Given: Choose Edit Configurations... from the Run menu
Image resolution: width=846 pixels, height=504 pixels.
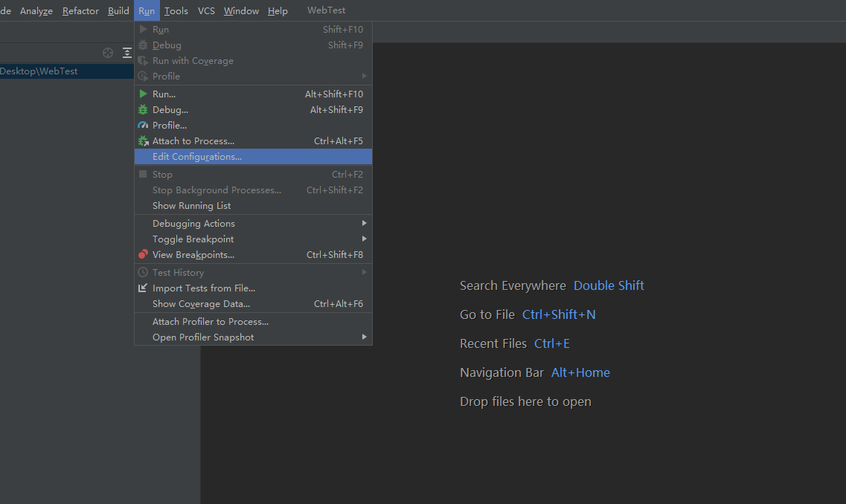Looking at the screenshot, I should click(253, 156).
